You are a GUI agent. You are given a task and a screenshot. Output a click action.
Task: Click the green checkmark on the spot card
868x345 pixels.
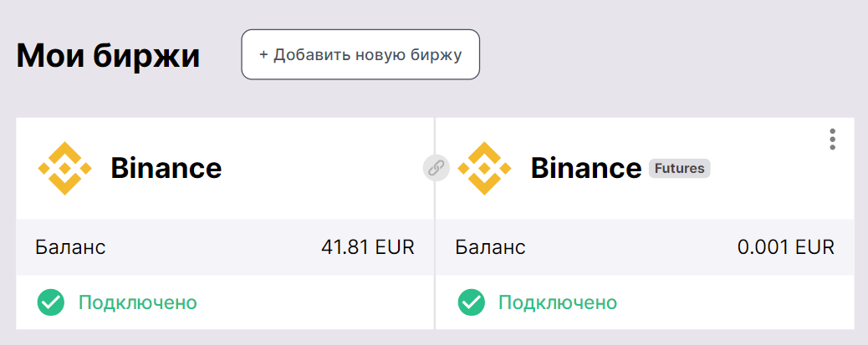click(51, 302)
